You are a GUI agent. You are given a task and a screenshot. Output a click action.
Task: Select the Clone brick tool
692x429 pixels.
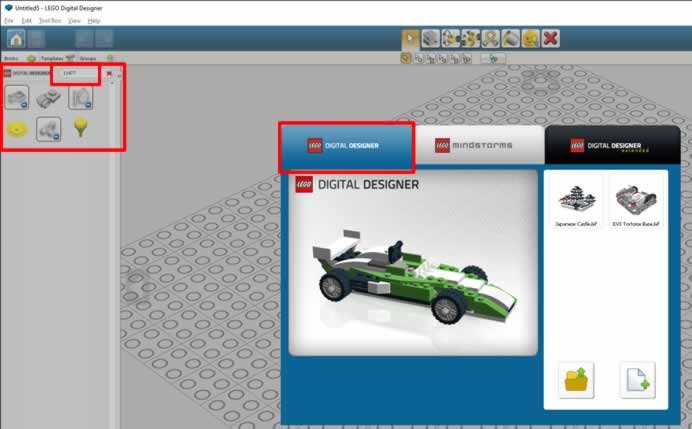(431, 39)
